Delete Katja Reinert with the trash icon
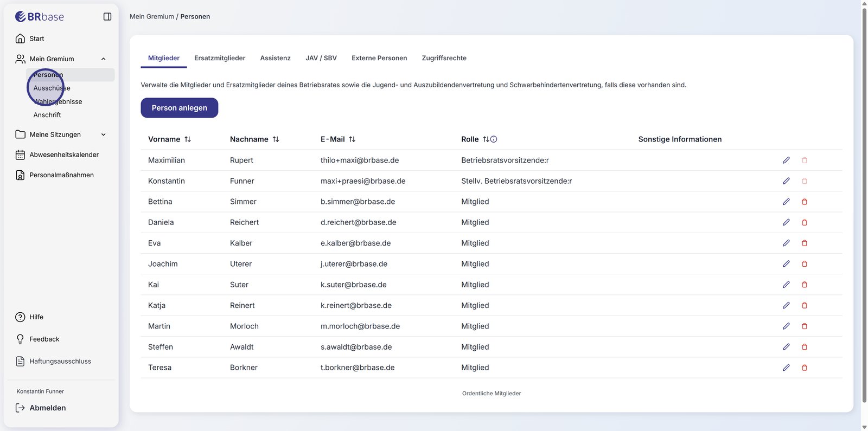868x431 pixels. tap(805, 306)
